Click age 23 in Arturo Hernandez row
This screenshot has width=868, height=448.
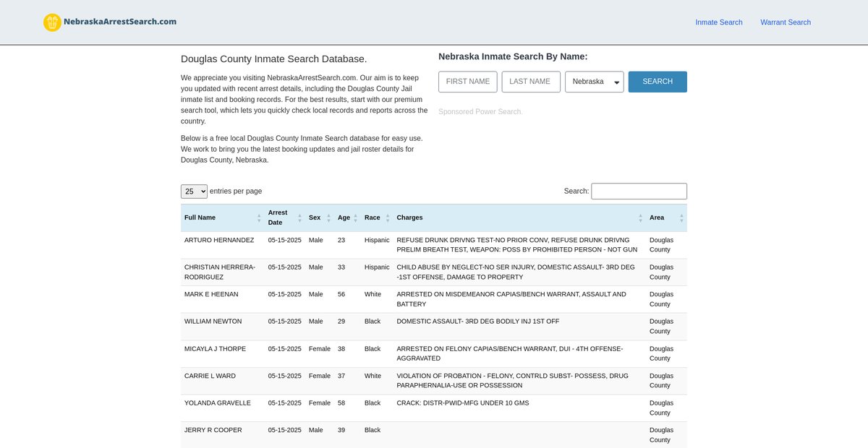point(341,240)
